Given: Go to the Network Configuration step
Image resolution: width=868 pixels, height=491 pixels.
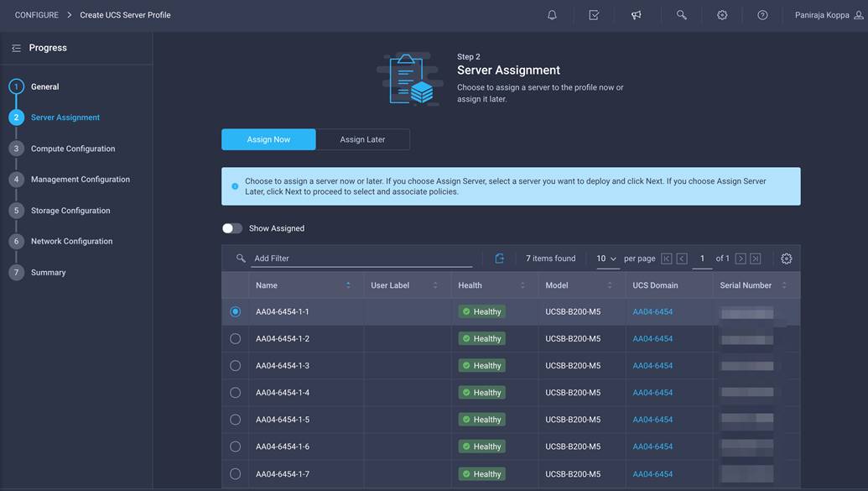Looking at the screenshot, I should click(x=71, y=241).
